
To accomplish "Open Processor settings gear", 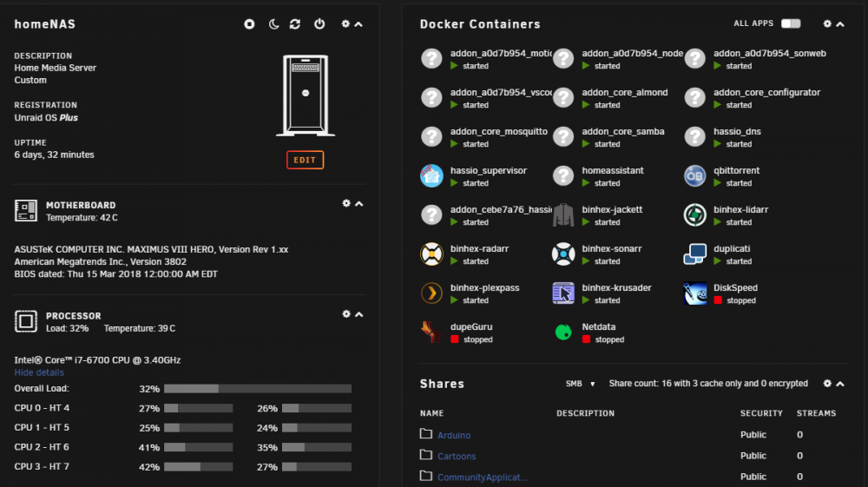I will 346,313.
